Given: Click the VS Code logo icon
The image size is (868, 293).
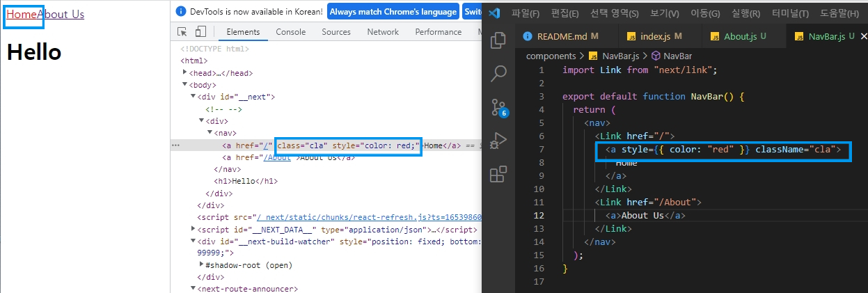Looking at the screenshot, I should 494,13.
